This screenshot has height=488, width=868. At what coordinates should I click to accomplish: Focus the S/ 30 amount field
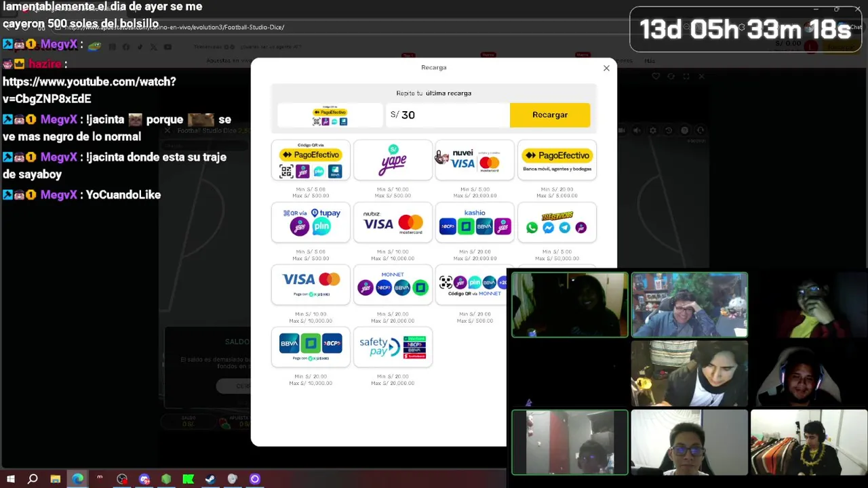pos(448,115)
